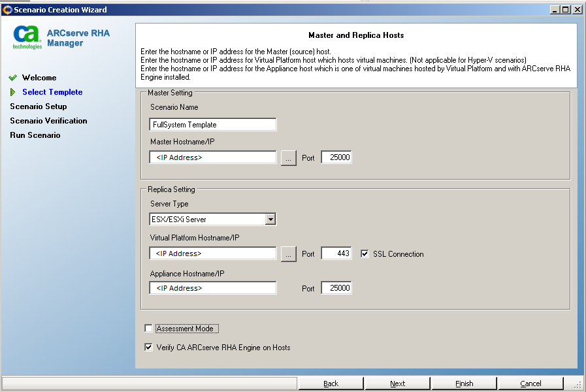
Task: Uncheck Verify CA ARCserve RHA Engine on Hosts
Action: (148, 347)
